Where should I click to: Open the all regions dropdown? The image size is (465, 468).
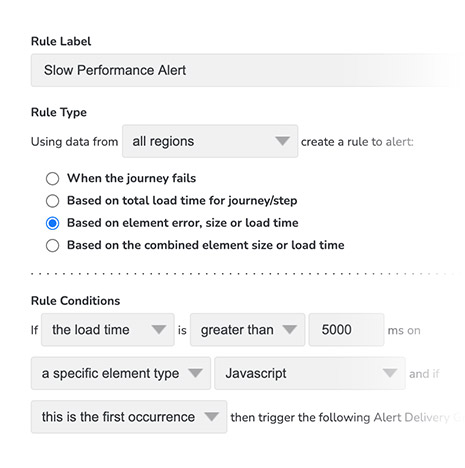pos(210,141)
